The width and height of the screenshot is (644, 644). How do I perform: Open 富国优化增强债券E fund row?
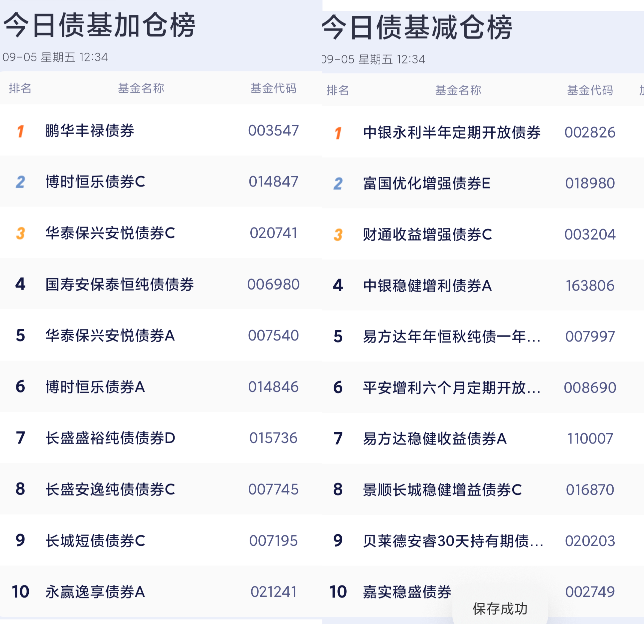pyautogui.click(x=483, y=183)
